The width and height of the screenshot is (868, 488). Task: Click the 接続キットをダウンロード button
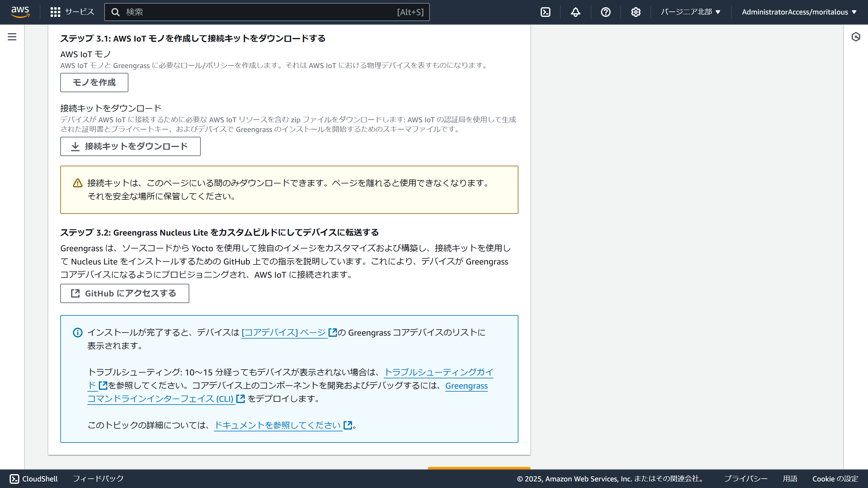(130, 146)
